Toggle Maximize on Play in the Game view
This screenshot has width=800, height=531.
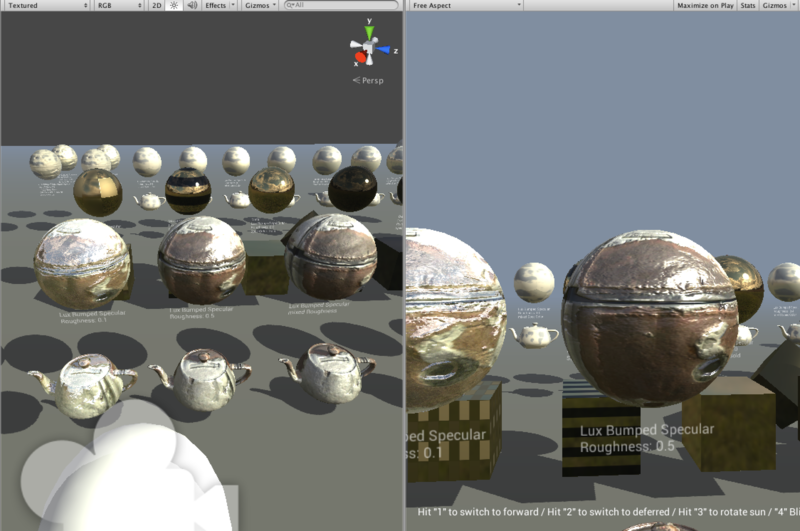click(x=705, y=5)
